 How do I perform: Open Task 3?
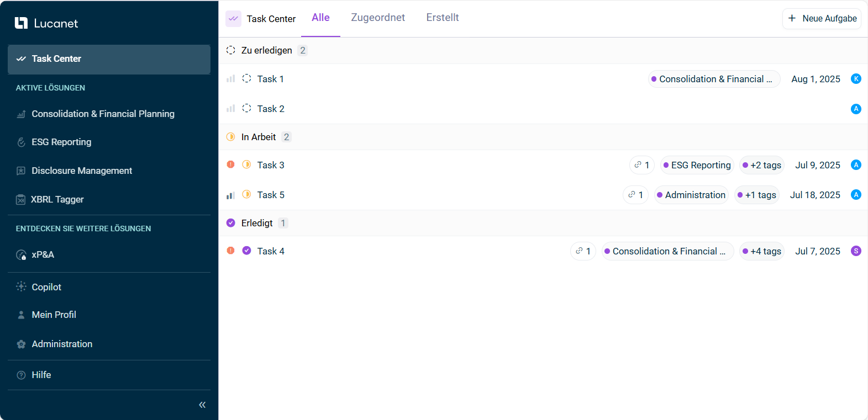[271, 165]
